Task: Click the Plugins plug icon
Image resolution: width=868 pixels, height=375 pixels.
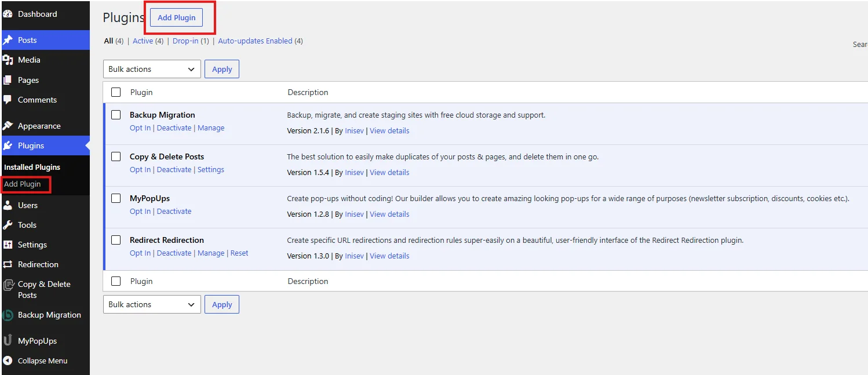Action: pyautogui.click(x=8, y=145)
